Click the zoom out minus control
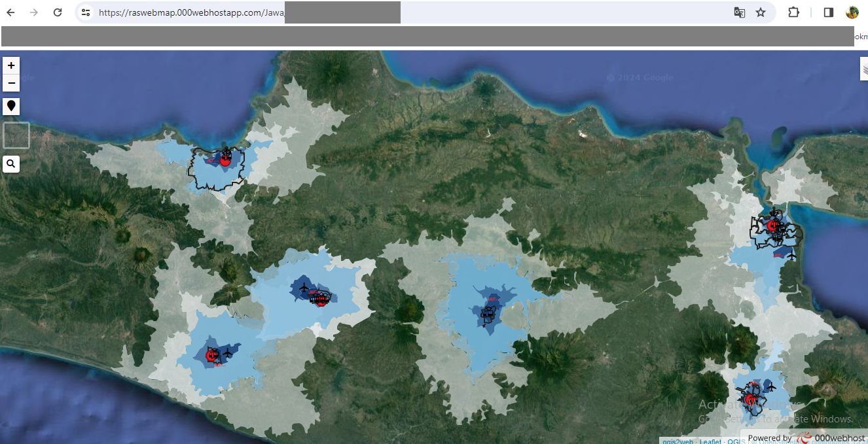The image size is (868, 444). 10,83
